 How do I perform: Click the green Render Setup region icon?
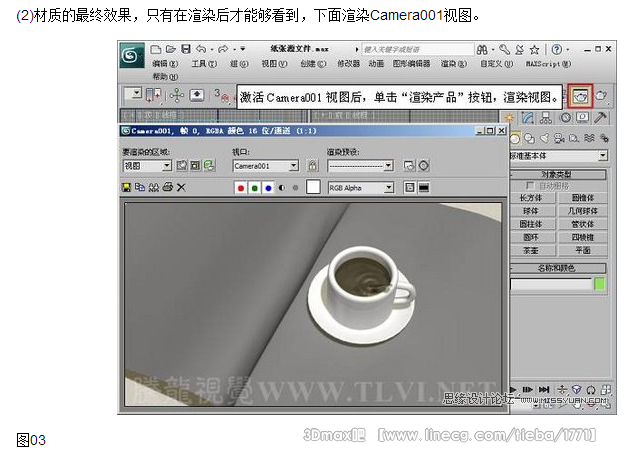(x=209, y=165)
